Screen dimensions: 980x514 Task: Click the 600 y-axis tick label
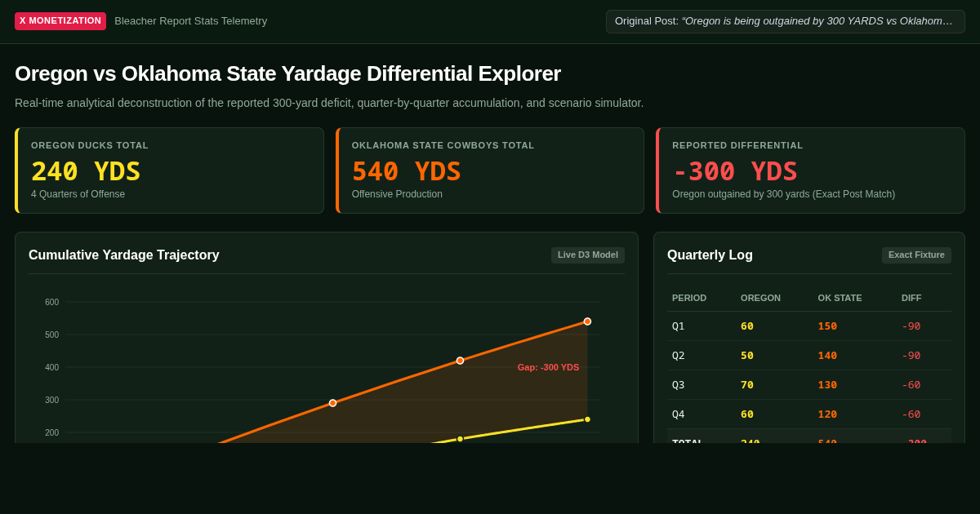51,302
